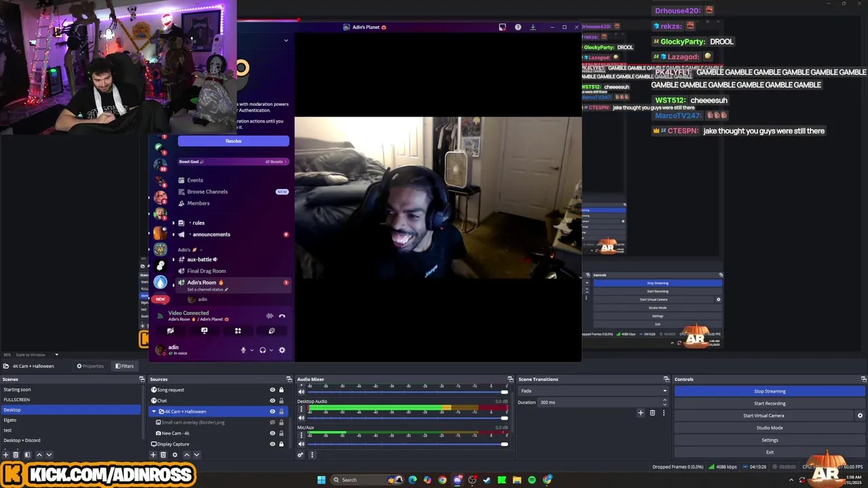Add a new source with plus icon
This screenshot has height=488, width=868.
coord(153,455)
